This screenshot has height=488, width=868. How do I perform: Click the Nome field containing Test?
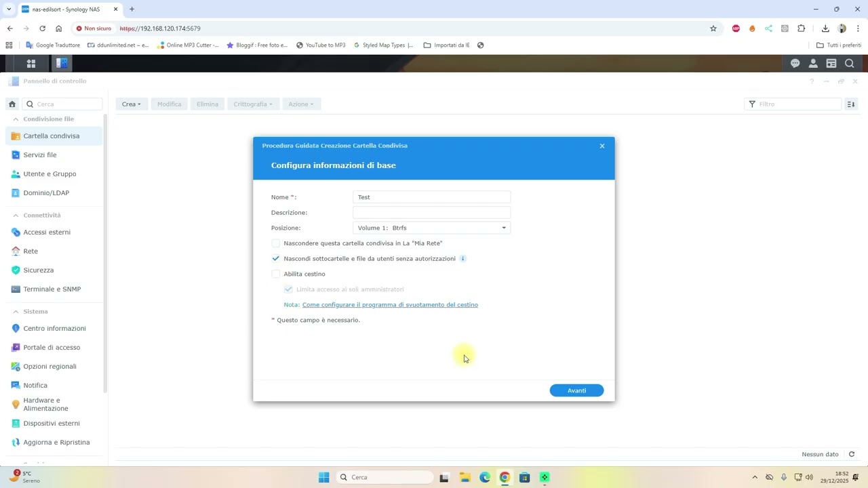point(431,197)
